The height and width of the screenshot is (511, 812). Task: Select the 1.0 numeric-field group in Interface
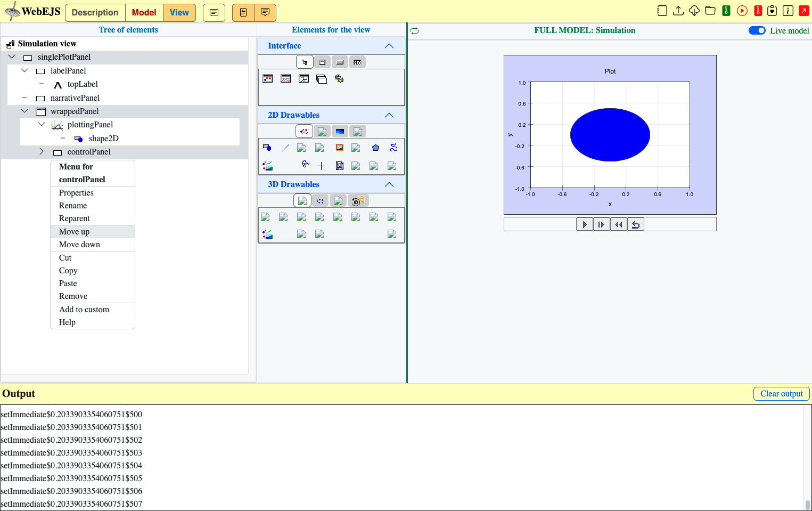coord(358,62)
